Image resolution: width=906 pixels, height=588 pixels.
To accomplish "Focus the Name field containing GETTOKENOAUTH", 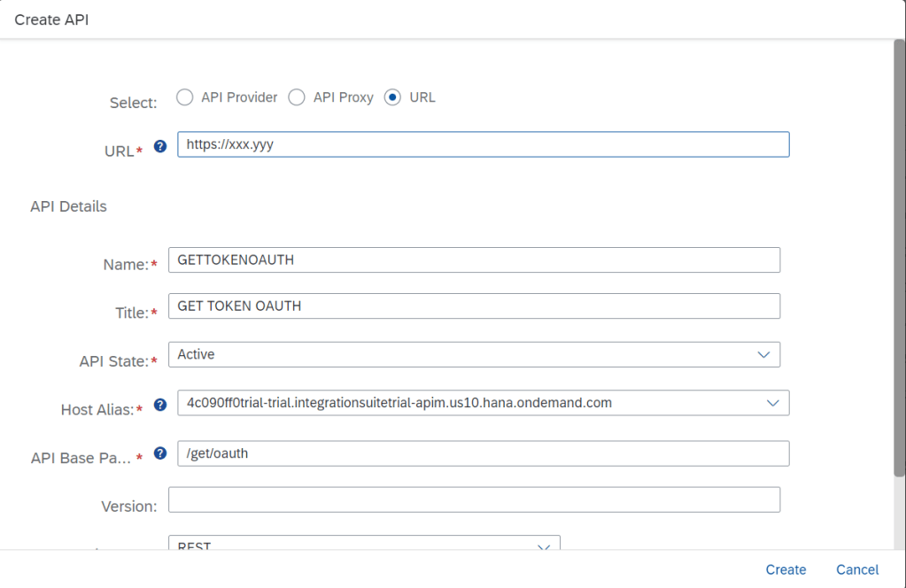I will [474, 259].
